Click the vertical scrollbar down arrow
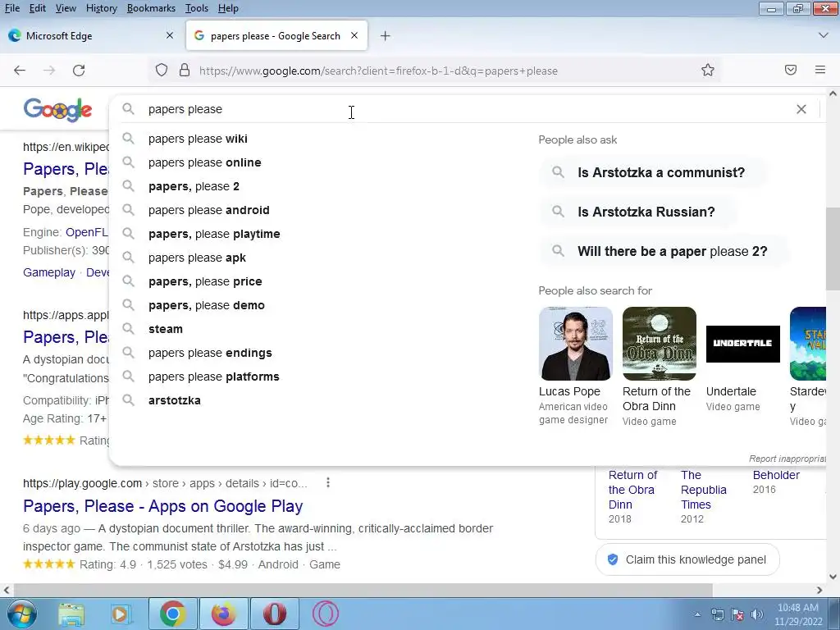 pyautogui.click(x=833, y=577)
